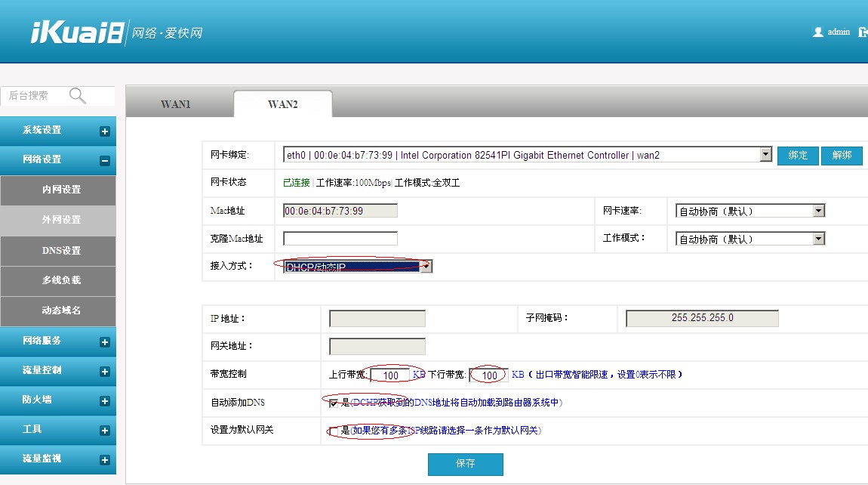Viewport: 868px width, 485px height.
Task: Open the 接入方式 dropdown
Action: 426,265
